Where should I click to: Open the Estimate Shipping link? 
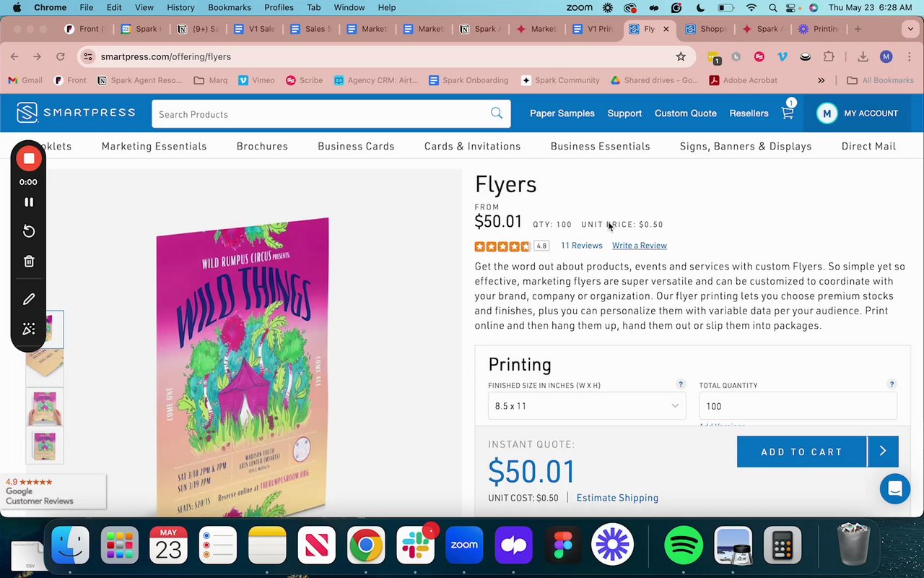tap(617, 498)
